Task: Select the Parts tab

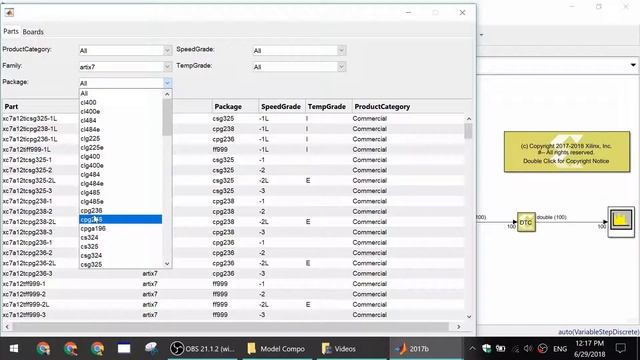Action: (11, 31)
